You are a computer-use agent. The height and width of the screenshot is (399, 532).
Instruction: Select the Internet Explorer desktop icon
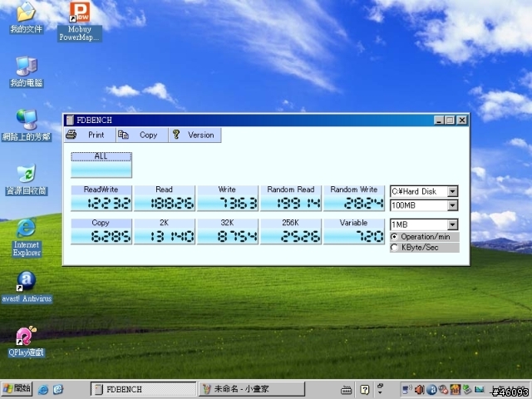point(27,237)
